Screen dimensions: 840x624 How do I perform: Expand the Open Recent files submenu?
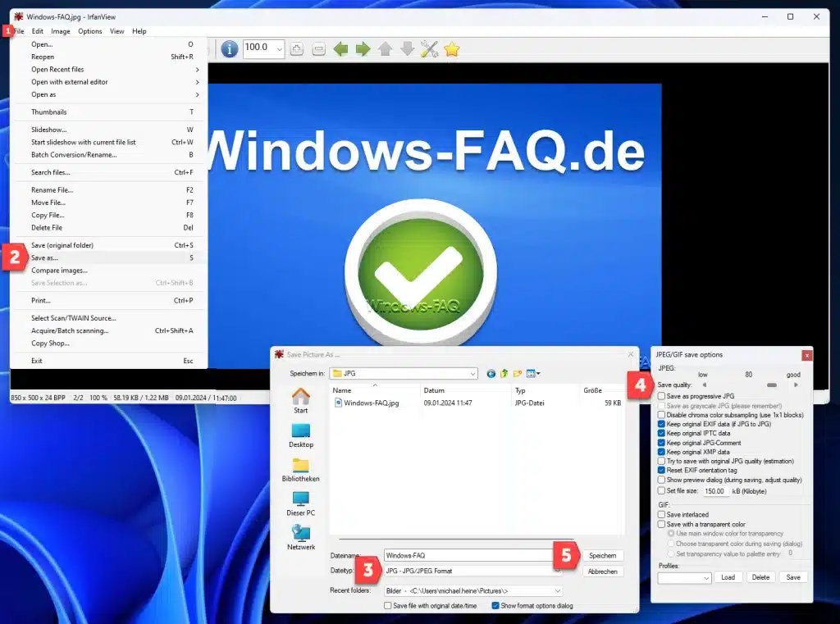click(109, 70)
